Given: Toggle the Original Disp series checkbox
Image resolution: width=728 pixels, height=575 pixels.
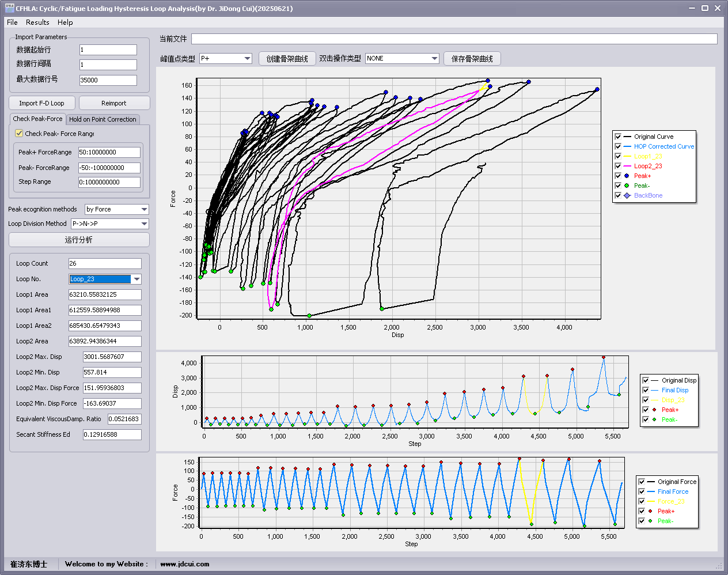Looking at the screenshot, I should click(x=646, y=380).
